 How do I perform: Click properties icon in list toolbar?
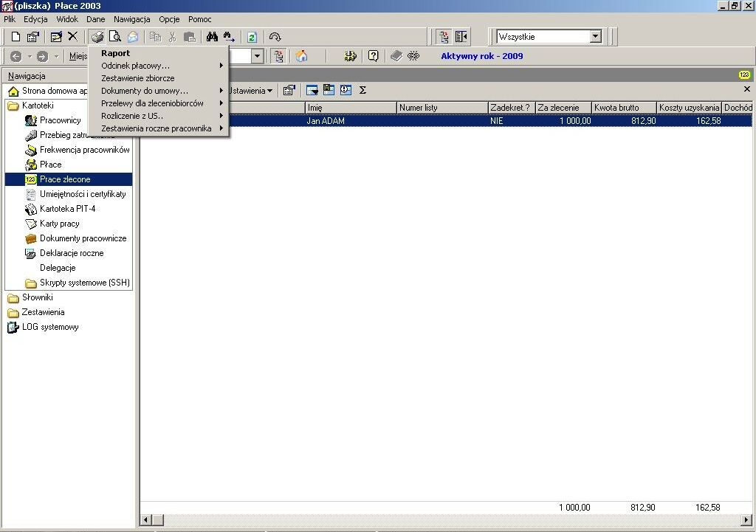pos(289,90)
